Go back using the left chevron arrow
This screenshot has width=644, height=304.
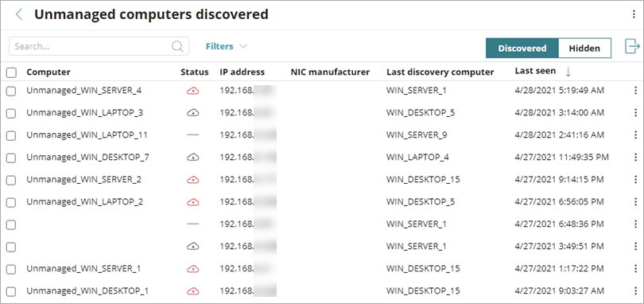coord(18,14)
